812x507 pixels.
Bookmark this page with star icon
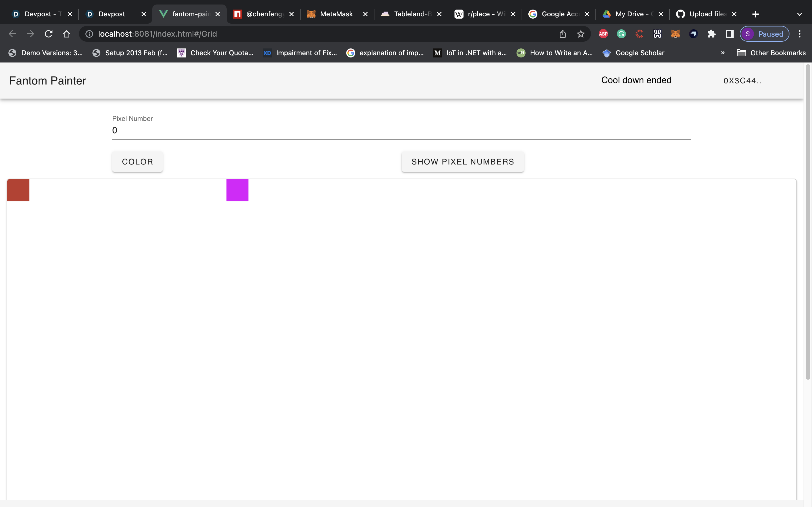[581, 34]
